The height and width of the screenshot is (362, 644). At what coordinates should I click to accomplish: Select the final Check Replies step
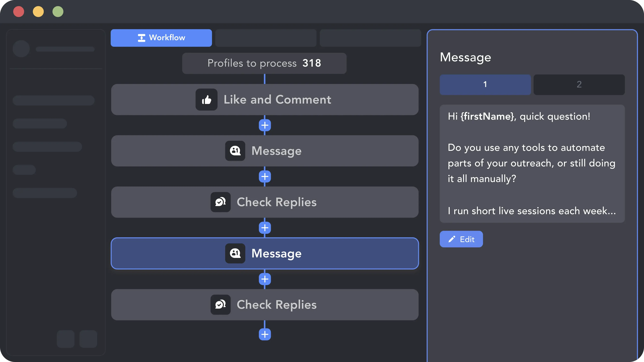pos(265,305)
